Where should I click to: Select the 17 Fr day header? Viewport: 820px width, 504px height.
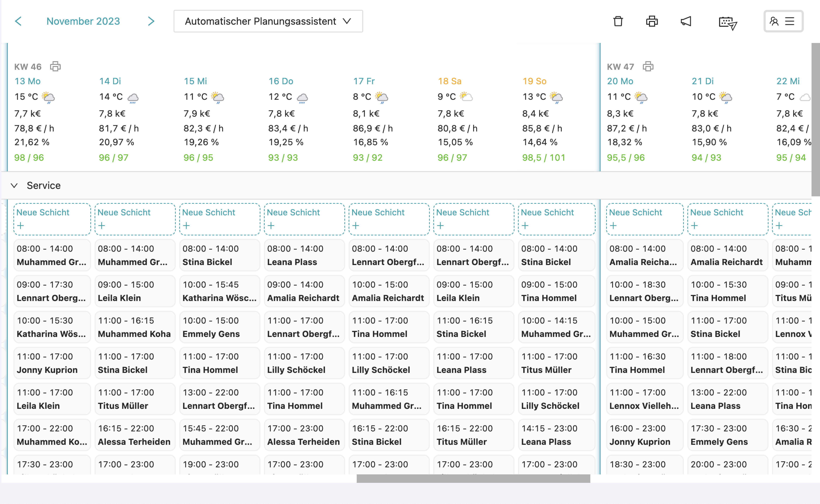364,81
